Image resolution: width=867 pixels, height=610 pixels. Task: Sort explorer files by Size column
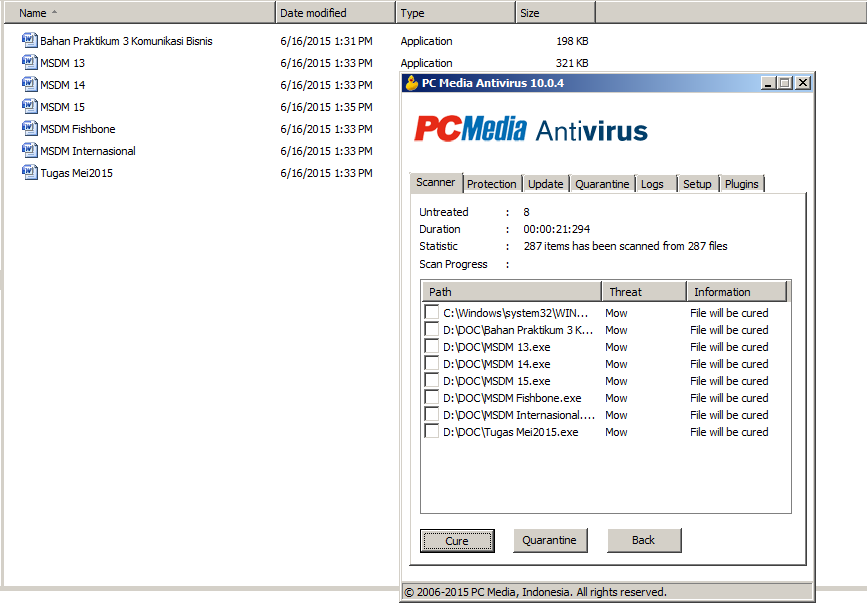(x=555, y=13)
